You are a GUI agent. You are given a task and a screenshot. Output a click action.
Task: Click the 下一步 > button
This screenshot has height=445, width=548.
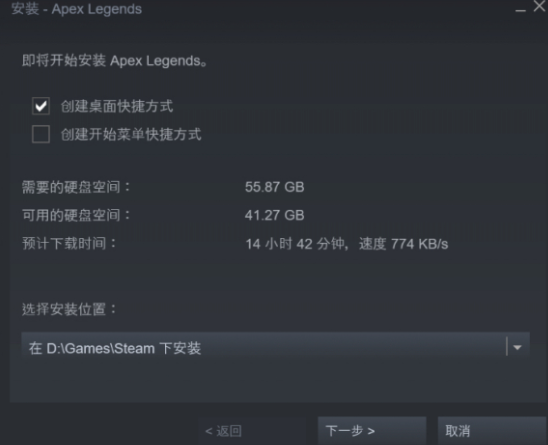pyautogui.click(x=372, y=431)
